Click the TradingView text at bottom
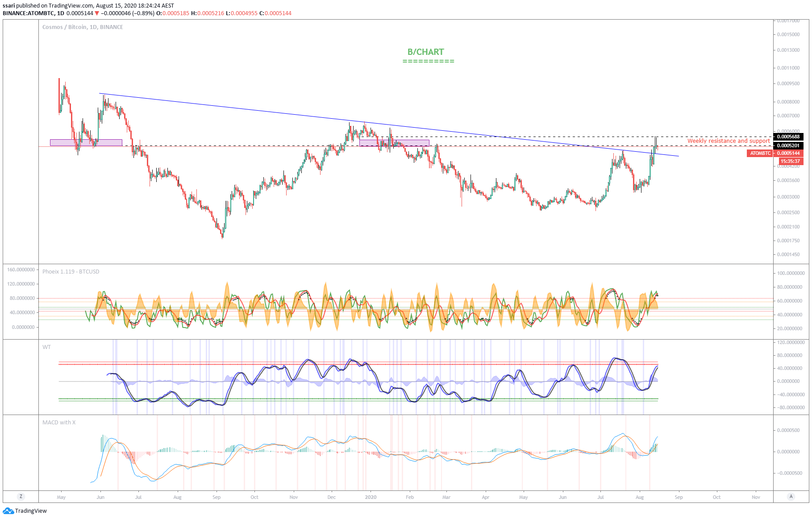 [31, 511]
